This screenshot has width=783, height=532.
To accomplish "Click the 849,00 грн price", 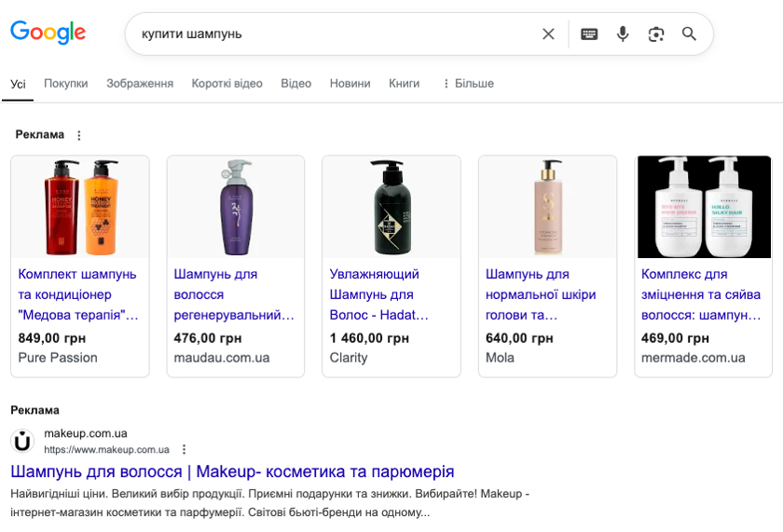I will click(52, 338).
